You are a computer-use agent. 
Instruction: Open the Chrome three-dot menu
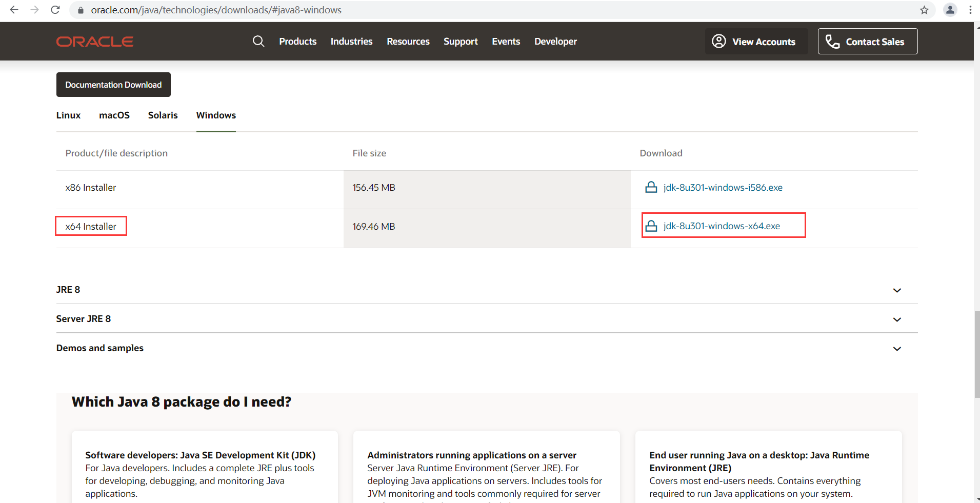coord(970,10)
